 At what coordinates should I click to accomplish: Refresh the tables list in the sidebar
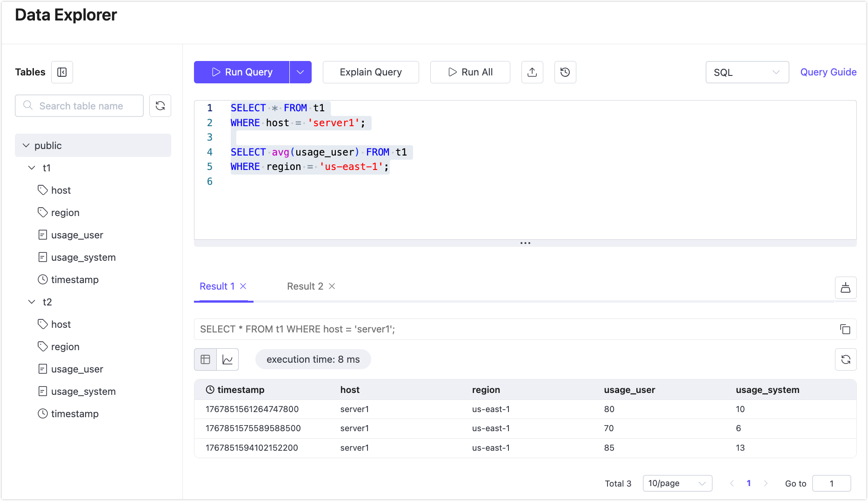(160, 106)
